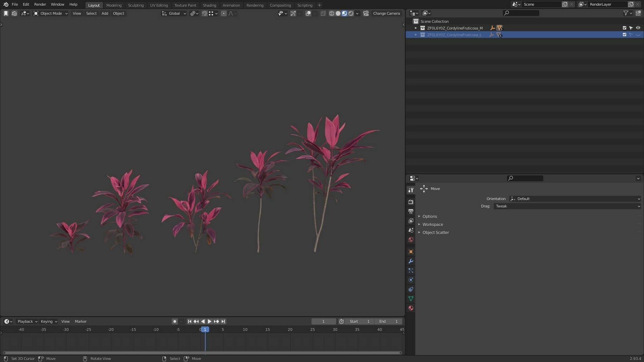The image size is (644, 362).
Task: Switch to wireframe viewport shading
Action: click(332, 13)
